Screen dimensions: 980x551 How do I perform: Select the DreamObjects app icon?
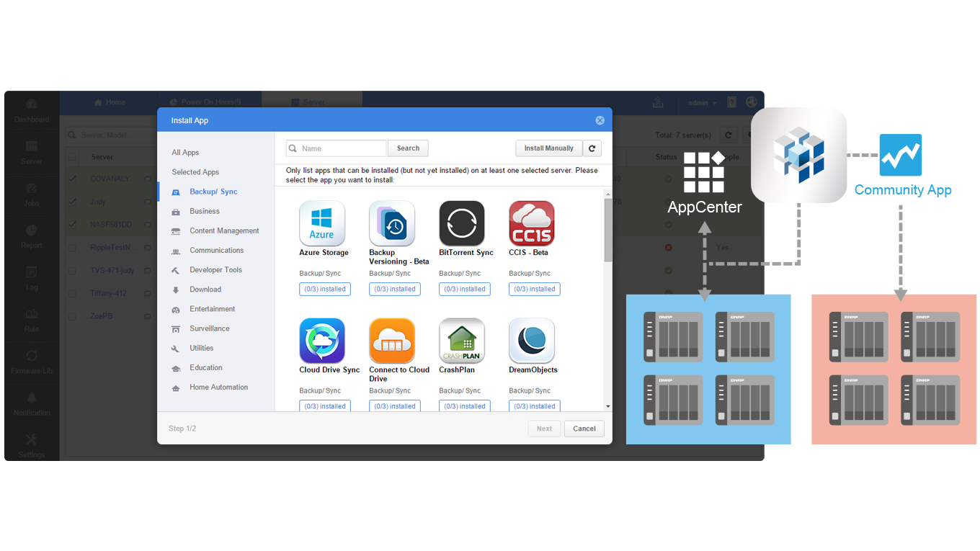tap(532, 341)
